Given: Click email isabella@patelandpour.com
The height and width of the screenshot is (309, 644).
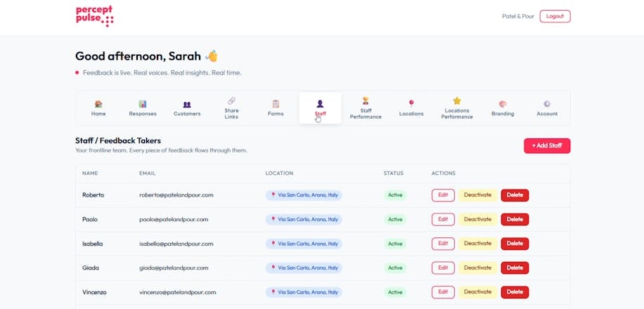Looking at the screenshot, I should 176,244.
